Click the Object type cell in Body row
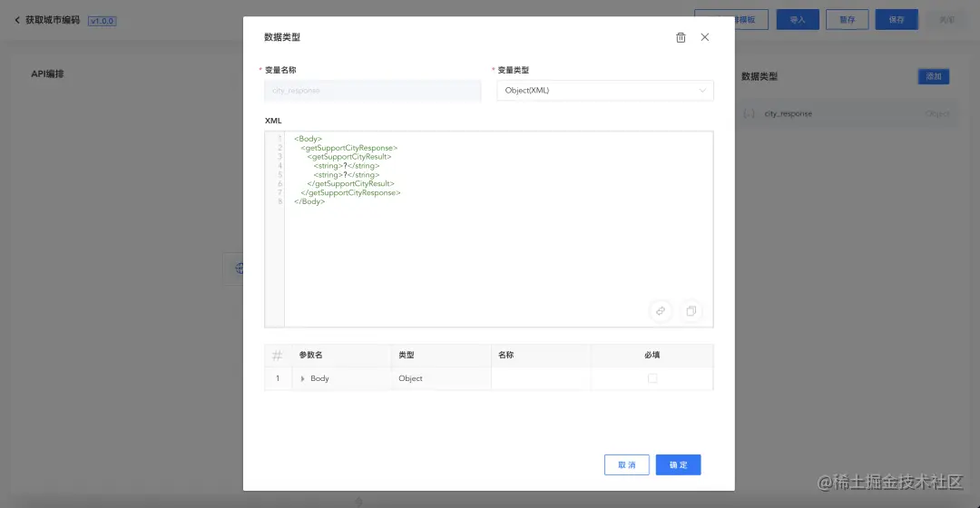The width and height of the screenshot is (980, 508). tap(441, 378)
